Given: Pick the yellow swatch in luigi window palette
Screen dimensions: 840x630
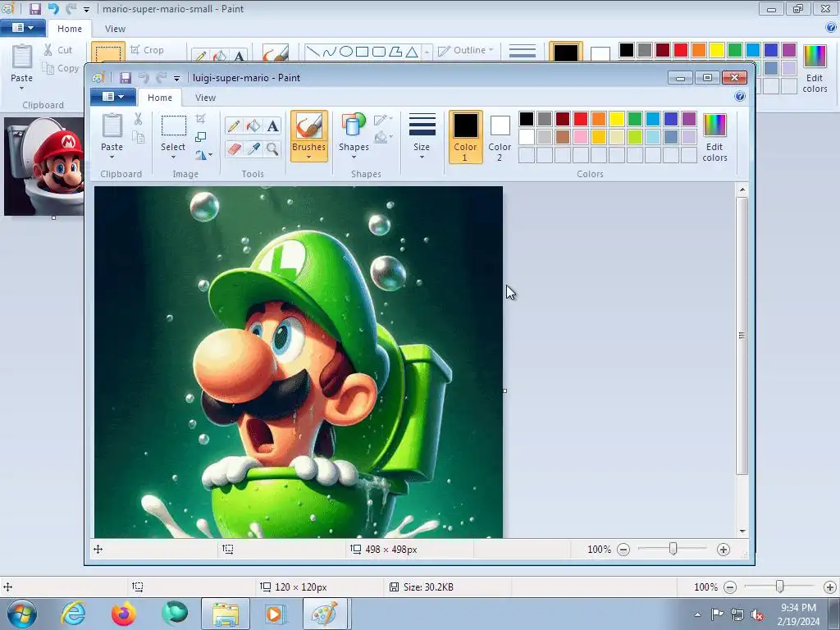Looking at the screenshot, I should 617,118.
